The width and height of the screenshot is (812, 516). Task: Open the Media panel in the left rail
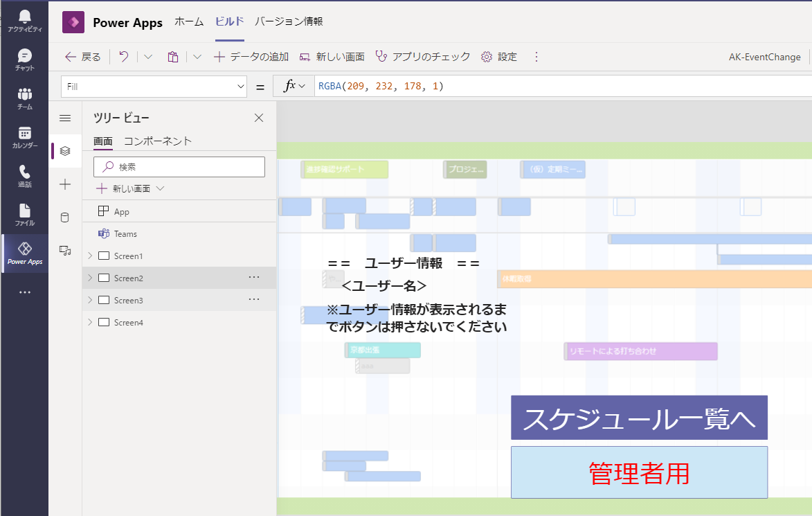point(64,251)
